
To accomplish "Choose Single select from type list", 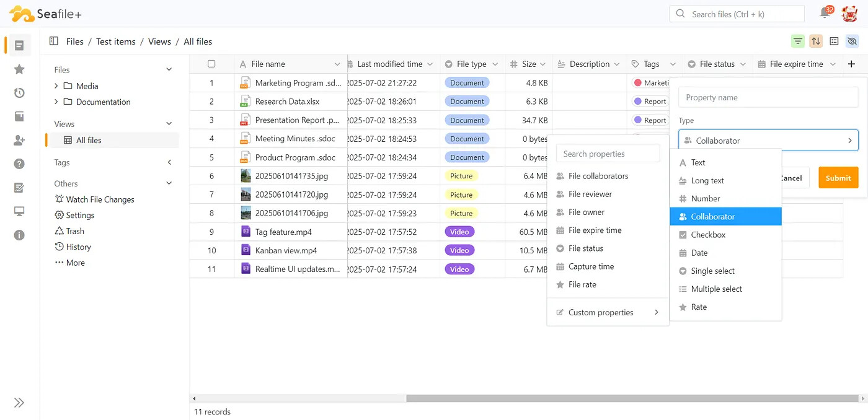I will (712, 271).
